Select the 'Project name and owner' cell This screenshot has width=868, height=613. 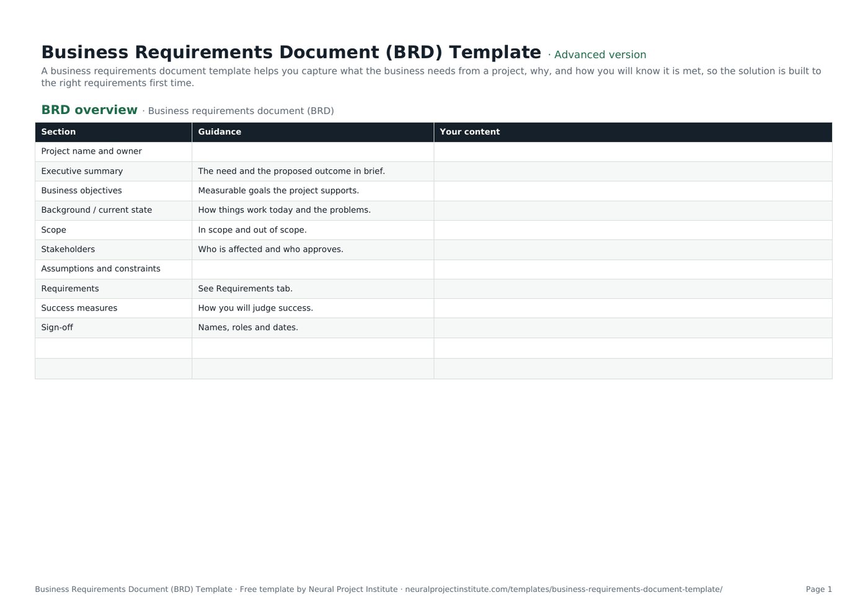113,152
